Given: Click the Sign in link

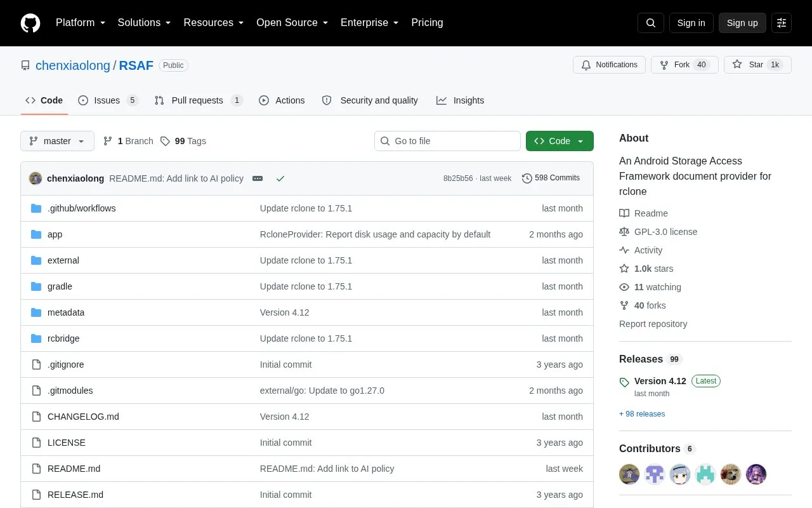Looking at the screenshot, I should pos(691,23).
